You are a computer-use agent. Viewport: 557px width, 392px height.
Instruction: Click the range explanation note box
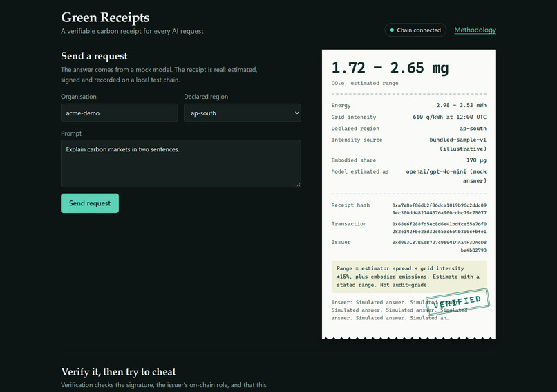pos(409,277)
